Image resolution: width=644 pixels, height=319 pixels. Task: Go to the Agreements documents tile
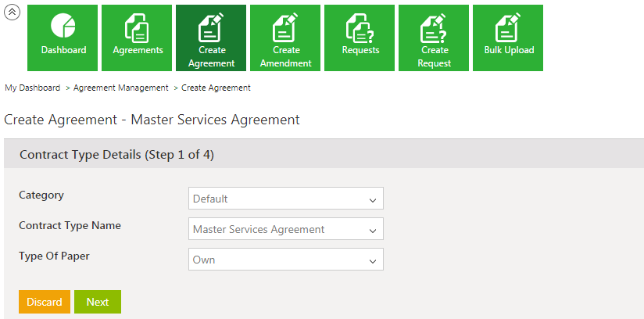137,38
